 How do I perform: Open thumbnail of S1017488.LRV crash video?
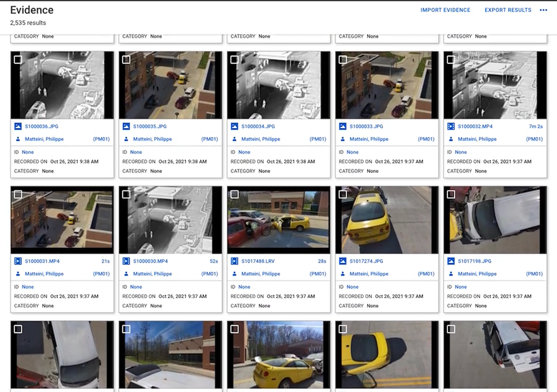278,220
